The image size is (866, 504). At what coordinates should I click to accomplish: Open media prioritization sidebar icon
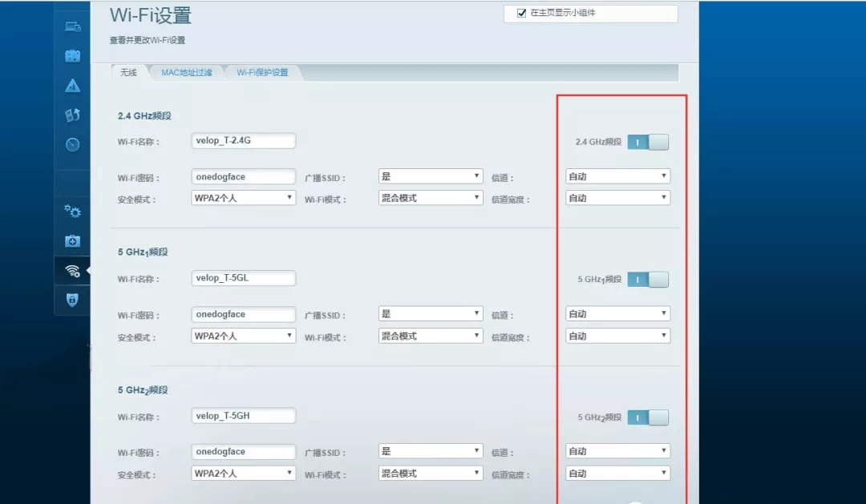(73, 115)
